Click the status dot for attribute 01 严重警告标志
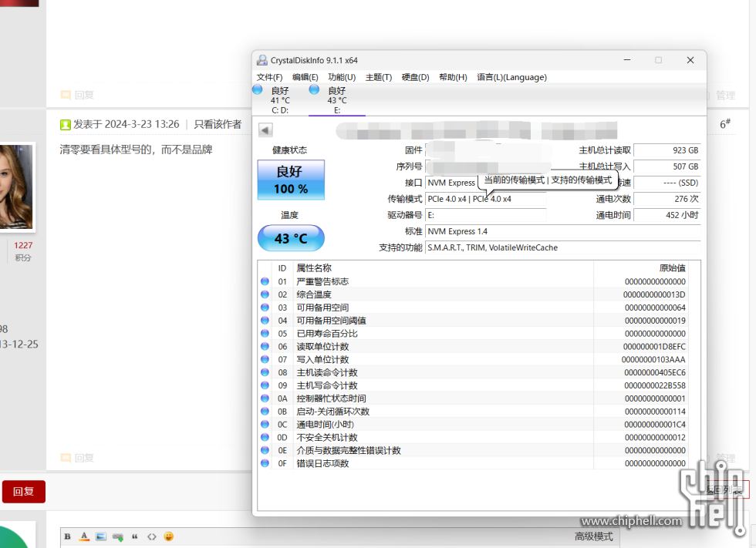 [265, 281]
